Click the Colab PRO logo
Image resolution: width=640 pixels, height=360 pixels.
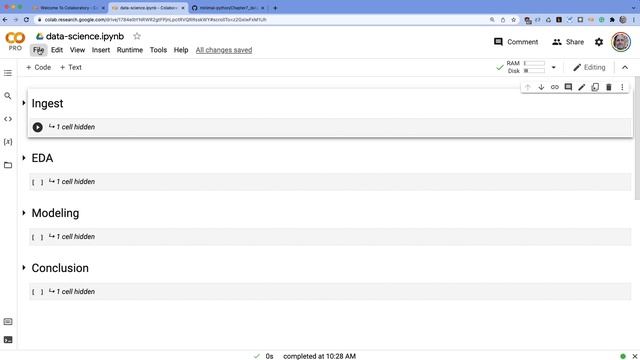point(15,42)
